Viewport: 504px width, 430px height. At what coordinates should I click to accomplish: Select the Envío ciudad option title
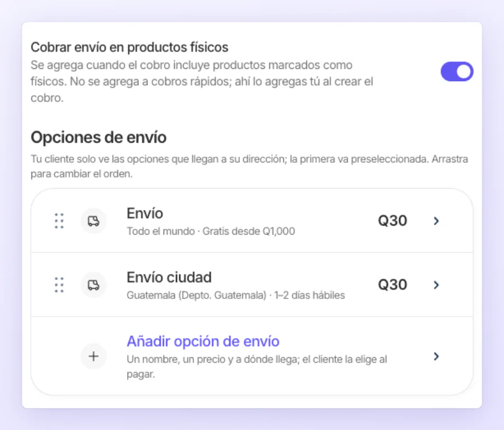[169, 277]
